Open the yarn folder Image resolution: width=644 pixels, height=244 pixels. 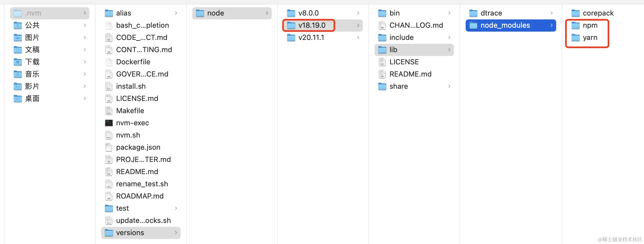coord(590,37)
